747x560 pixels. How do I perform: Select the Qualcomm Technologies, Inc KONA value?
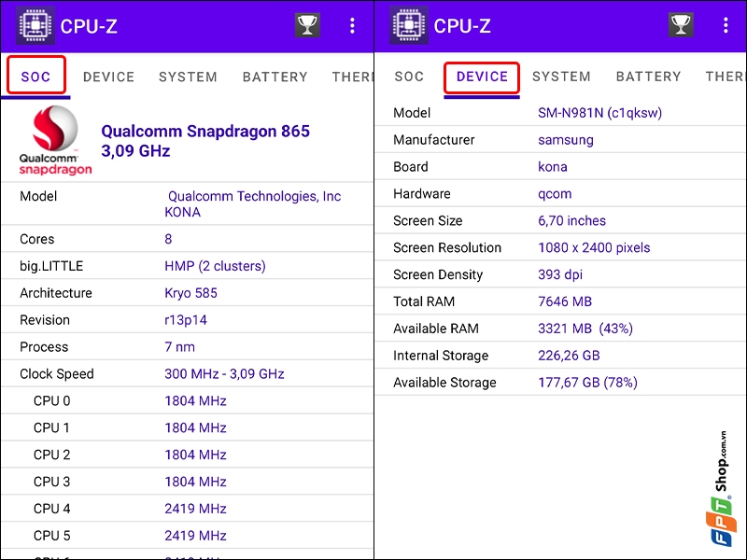click(252, 203)
